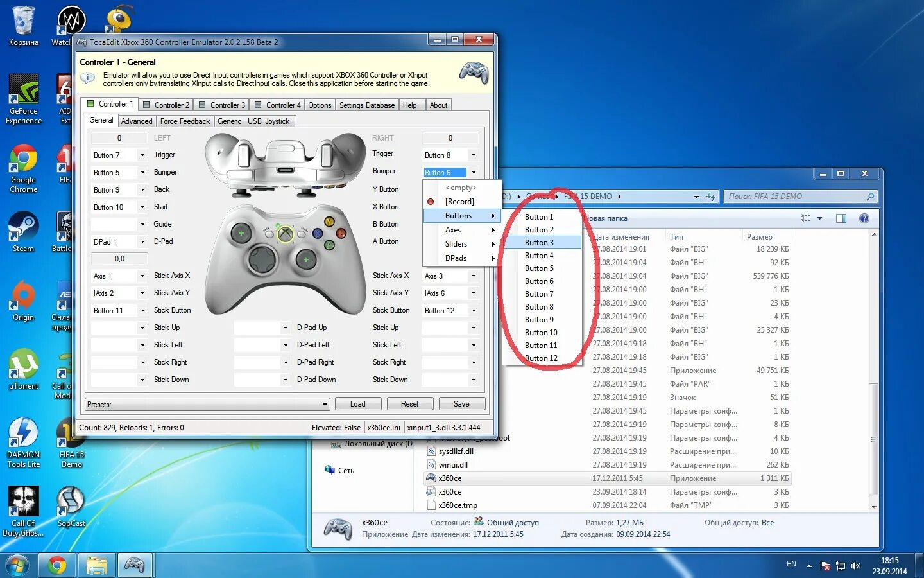
Task: Expand the Back Button 9 dropdown
Action: click(142, 190)
